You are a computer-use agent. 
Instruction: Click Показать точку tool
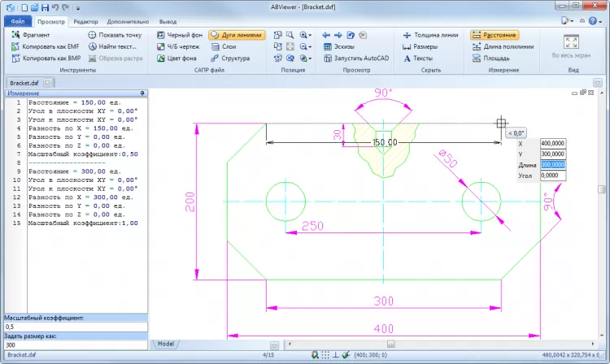[115, 35]
